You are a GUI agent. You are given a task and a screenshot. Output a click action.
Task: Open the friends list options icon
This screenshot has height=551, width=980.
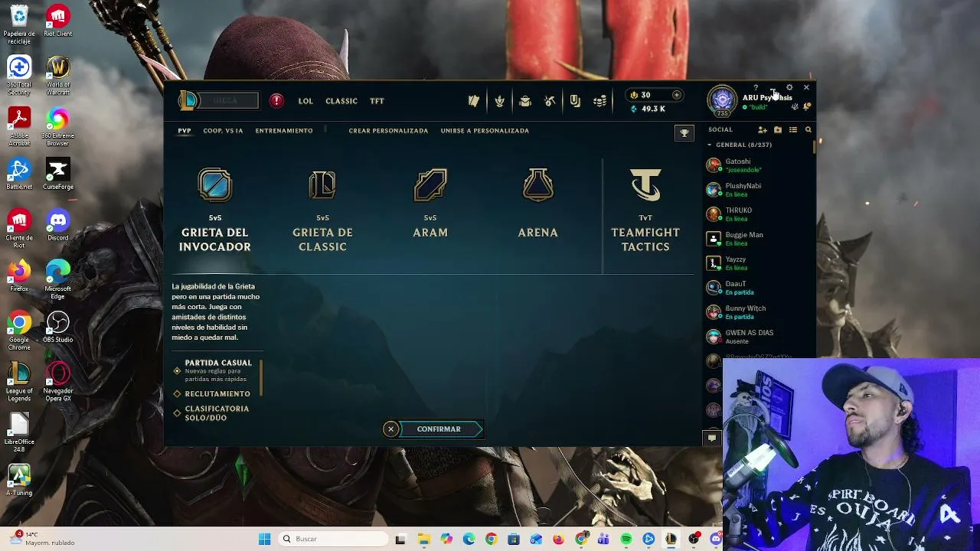pos(793,130)
